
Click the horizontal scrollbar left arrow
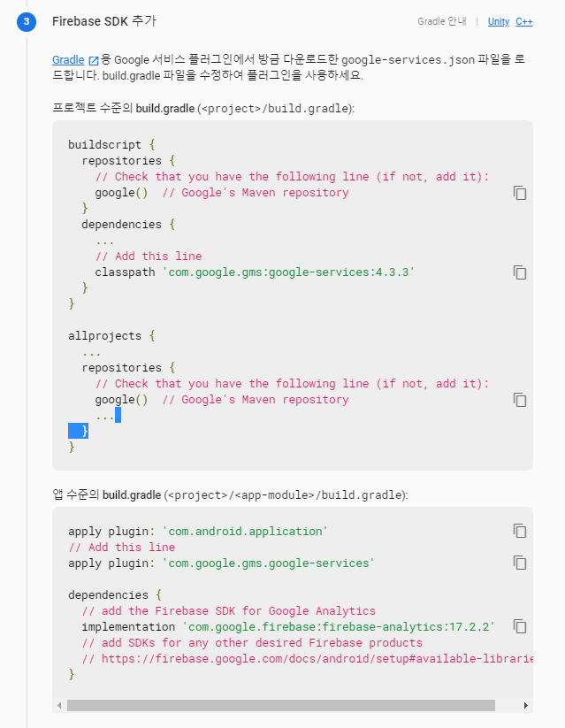point(59,705)
